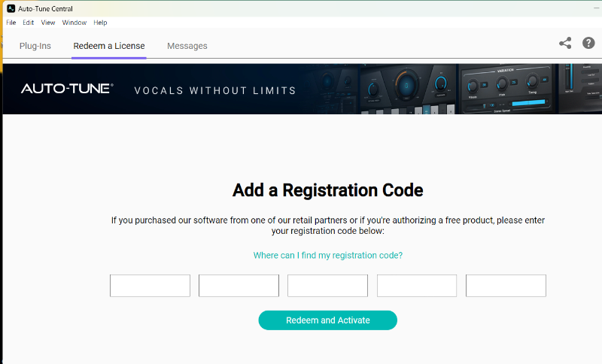
Task: Click the plugin interface banner image
Action: (451, 89)
